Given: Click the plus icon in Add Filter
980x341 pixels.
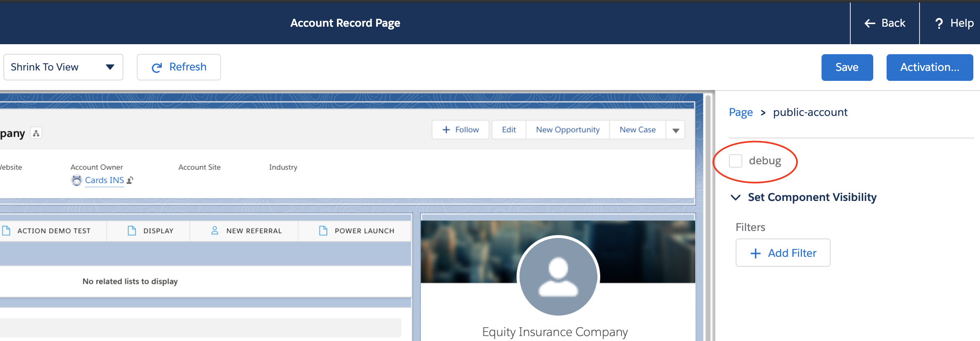Looking at the screenshot, I should (x=756, y=253).
